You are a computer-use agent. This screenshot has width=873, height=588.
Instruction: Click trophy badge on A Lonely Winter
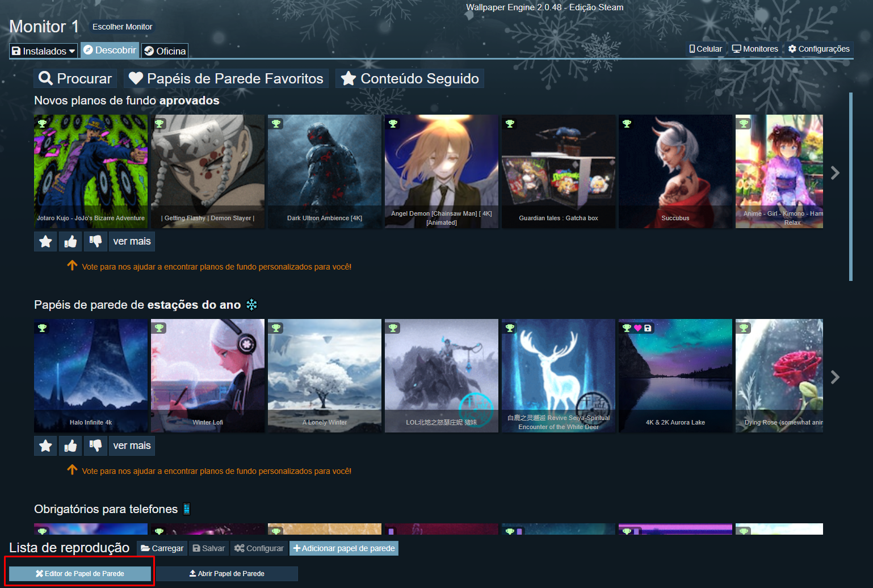[x=276, y=327]
